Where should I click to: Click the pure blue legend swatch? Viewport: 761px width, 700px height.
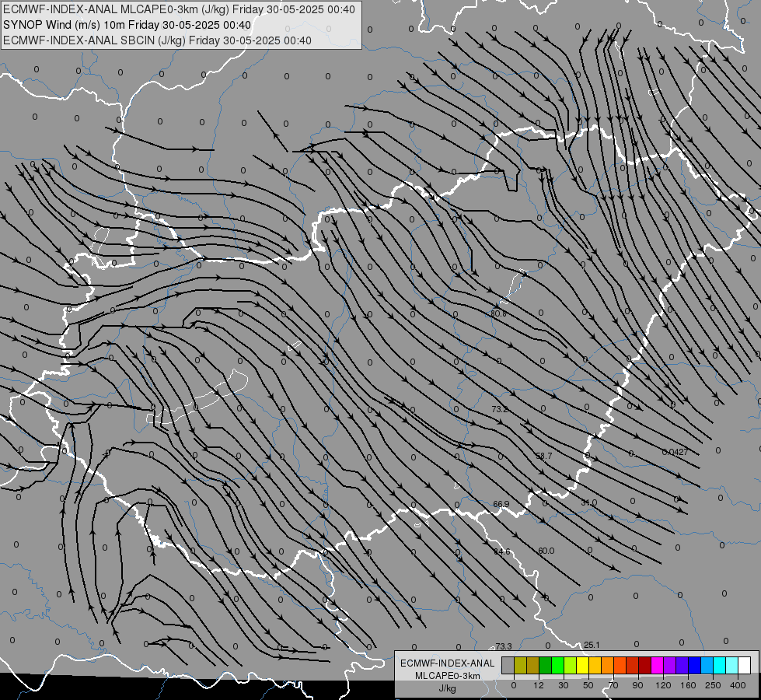694,665
